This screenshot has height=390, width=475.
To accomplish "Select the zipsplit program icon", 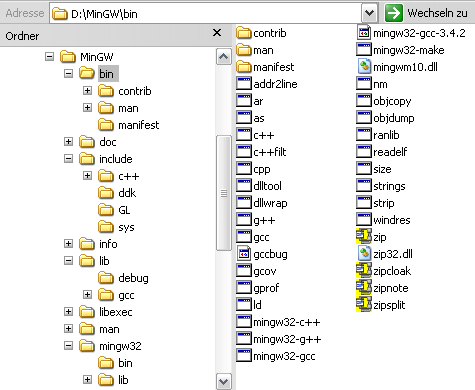I will tap(364, 305).
